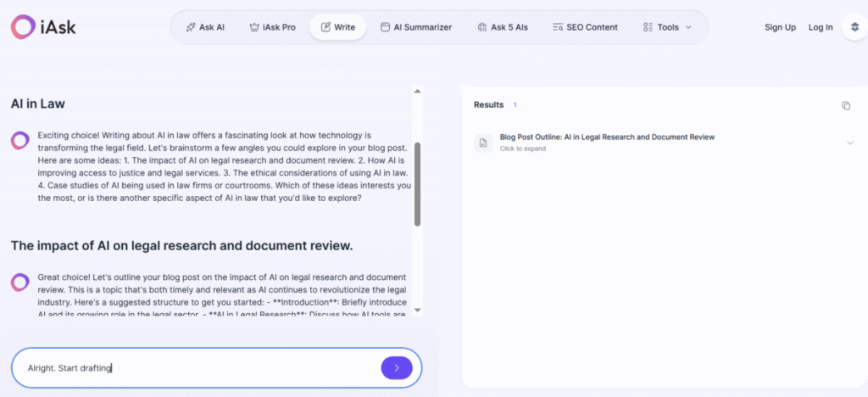Open the AI Summarizer tab
Image resolution: width=868 pixels, height=397 pixels.
[x=415, y=27]
